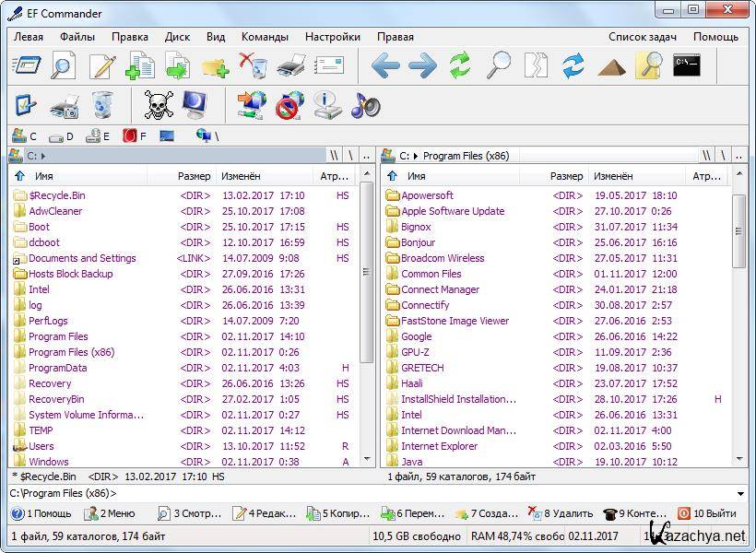Click the green refresh arrows icon

pyautogui.click(x=459, y=65)
